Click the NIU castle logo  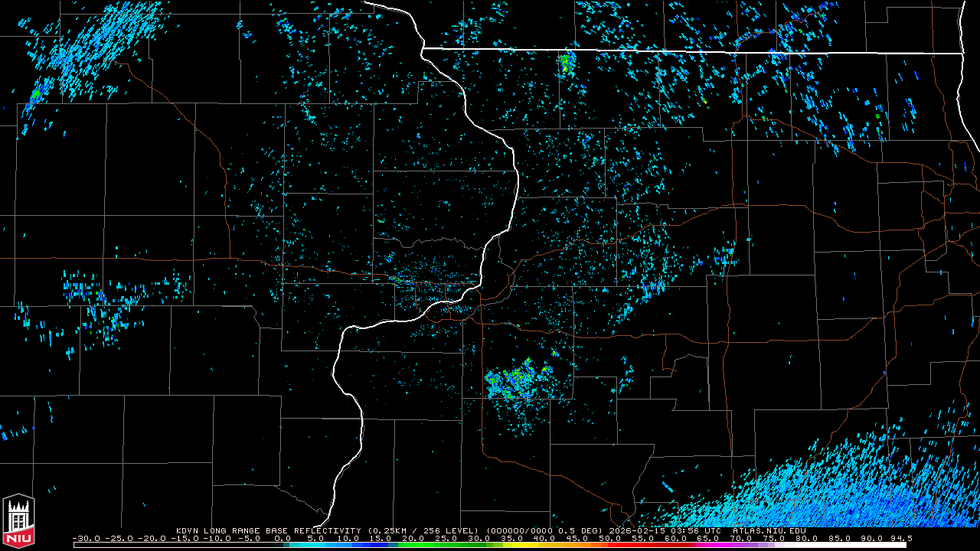coord(18,522)
